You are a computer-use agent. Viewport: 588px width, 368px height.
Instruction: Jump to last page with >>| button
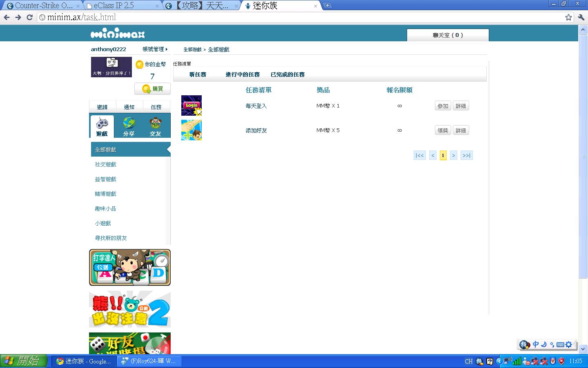pos(466,155)
